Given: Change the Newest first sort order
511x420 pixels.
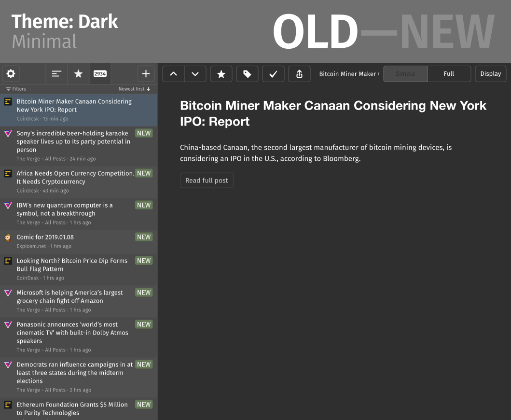Looking at the screenshot, I should (134, 89).
